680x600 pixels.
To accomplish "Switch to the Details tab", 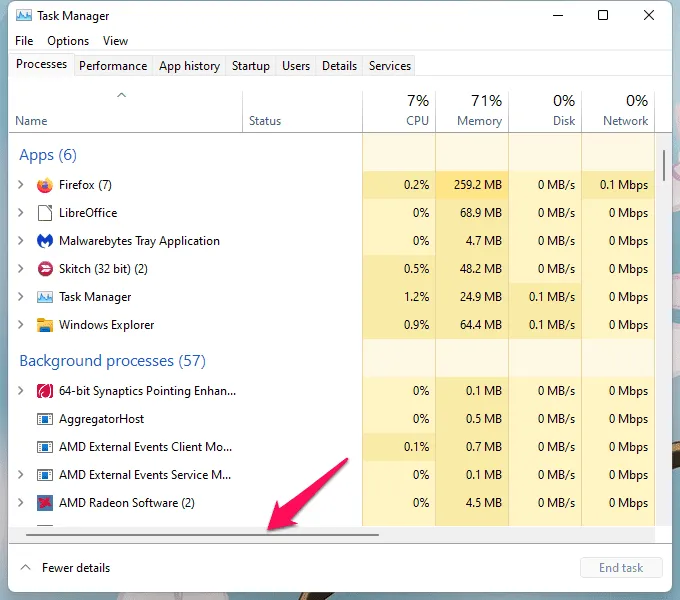I will [339, 66].
